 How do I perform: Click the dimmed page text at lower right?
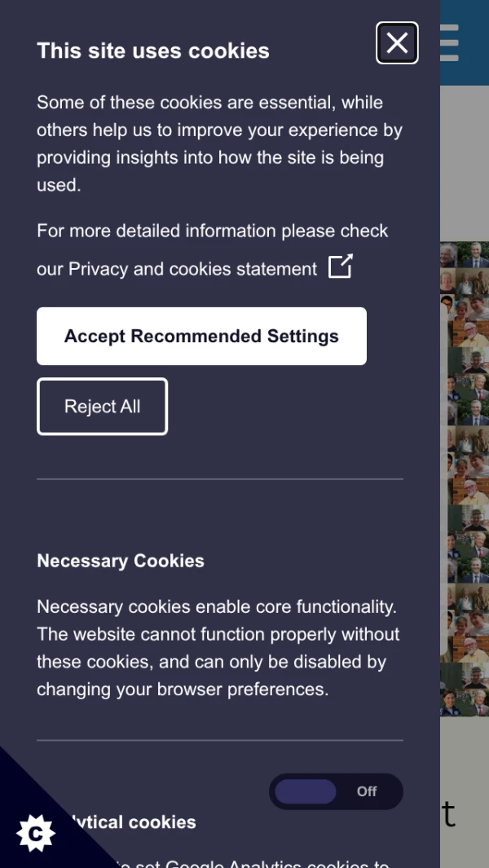[449, 813]
